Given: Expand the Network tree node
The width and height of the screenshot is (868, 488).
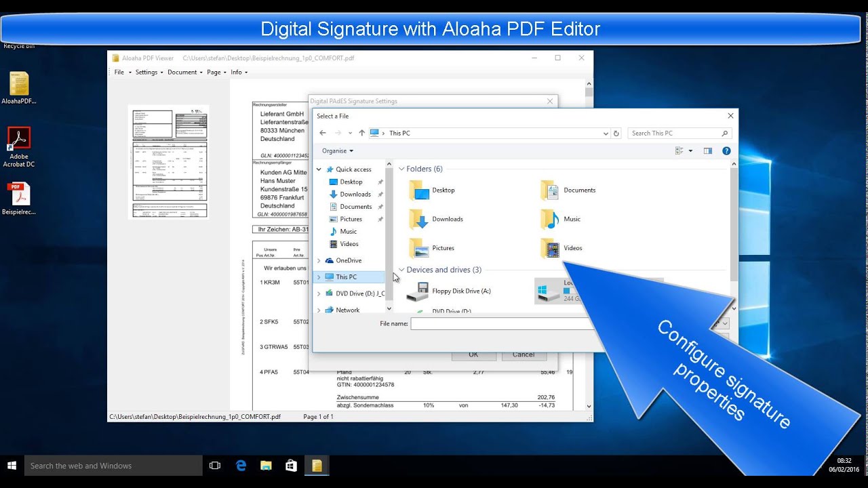Looking at the screenshot, I should pyautogui.click(x=319, y=310).
